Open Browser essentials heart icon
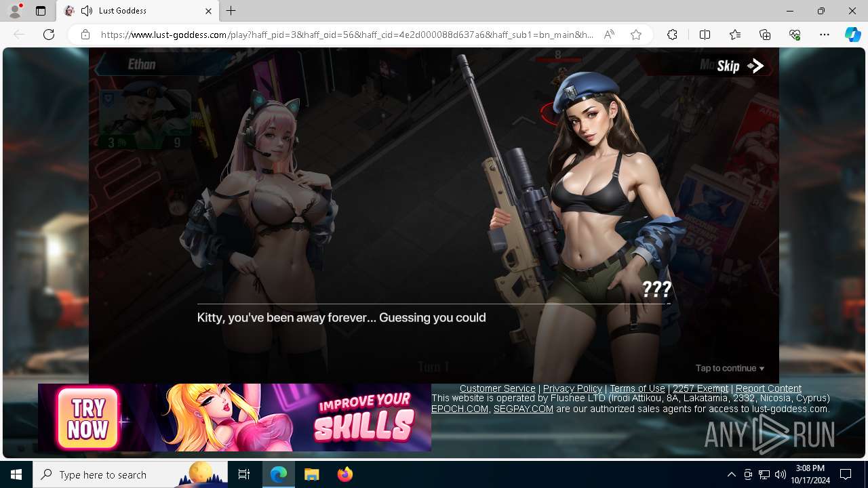Viewport: 868px width, 488px height. pyautogui.click(x=795, y=35)
